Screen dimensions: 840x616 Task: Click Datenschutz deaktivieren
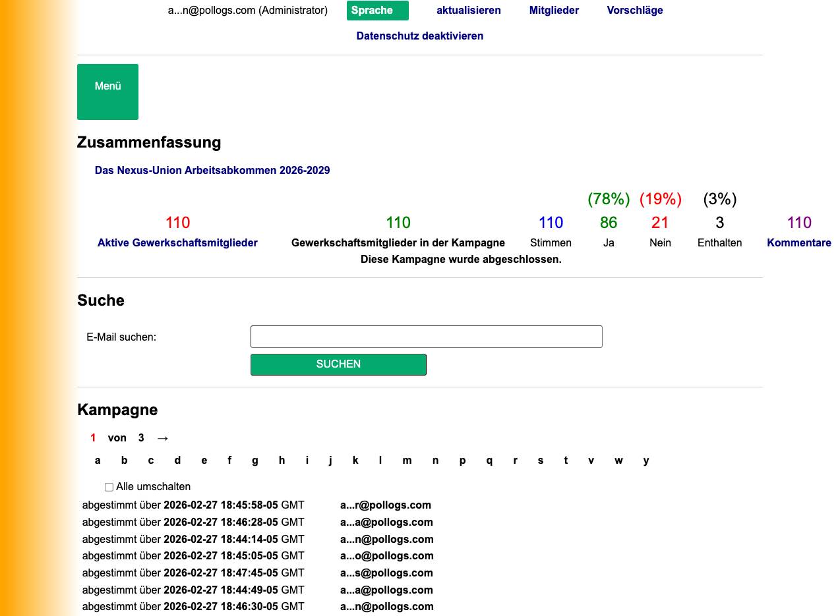coord(419,36)
